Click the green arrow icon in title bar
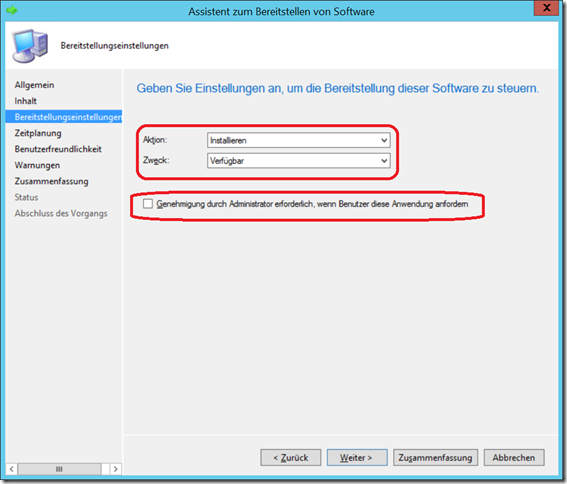Image resolution: width=567 pixels, height=484 pixels. coord(12,10)
